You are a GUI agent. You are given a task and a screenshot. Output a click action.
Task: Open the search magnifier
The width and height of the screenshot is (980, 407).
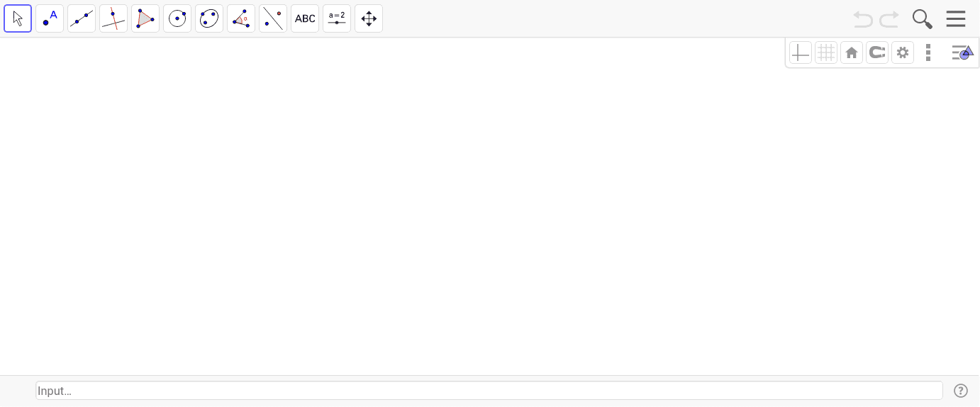[922, 19]
